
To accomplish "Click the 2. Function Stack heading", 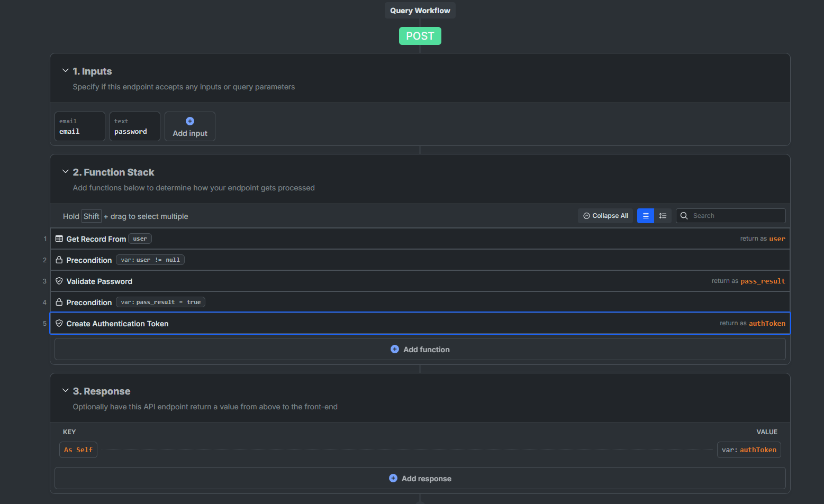I will click(114, 172).
